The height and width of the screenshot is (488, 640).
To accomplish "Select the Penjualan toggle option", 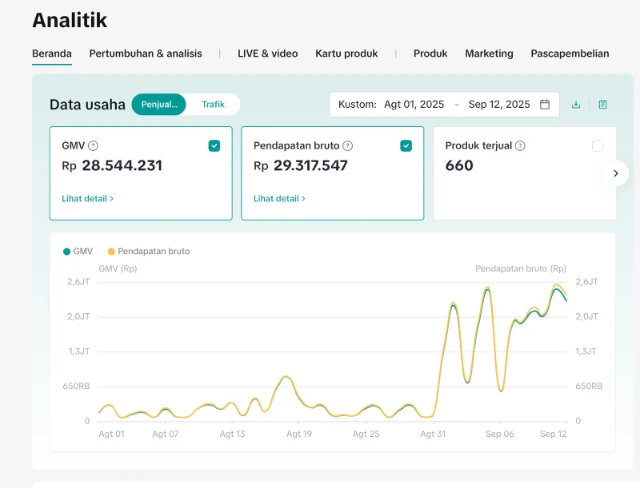I will [159, 104].
